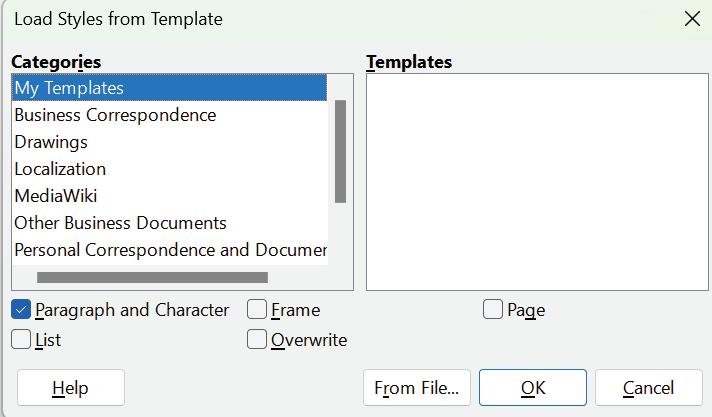Image resolution: width=712 pixels, height=417 pixels.
Task: Choose Other Business Documents category
Action: (x=120, y=223)
